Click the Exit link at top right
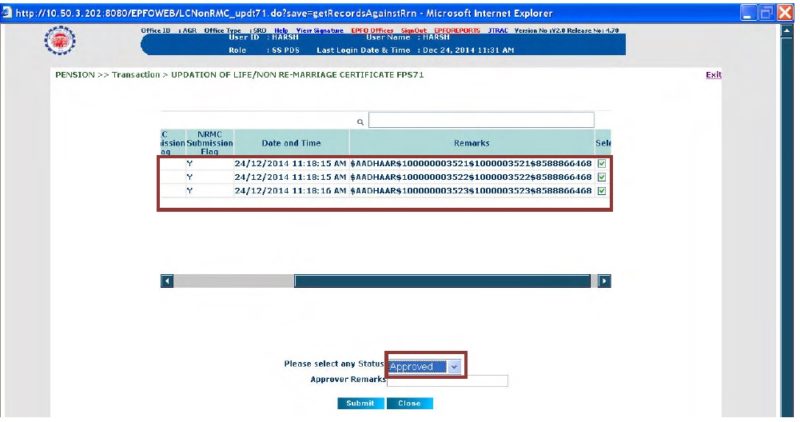Screen dimensions: 800x422 tap(712, 75)
